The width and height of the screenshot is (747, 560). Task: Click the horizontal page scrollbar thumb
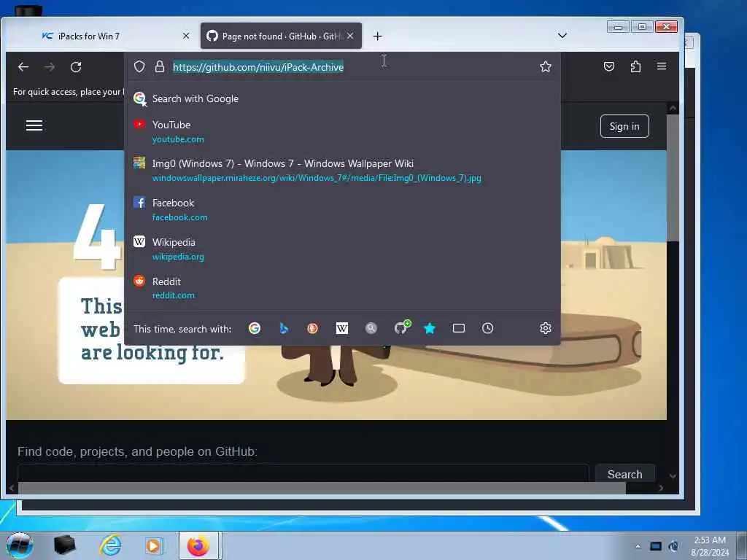[x=322, y=488]
